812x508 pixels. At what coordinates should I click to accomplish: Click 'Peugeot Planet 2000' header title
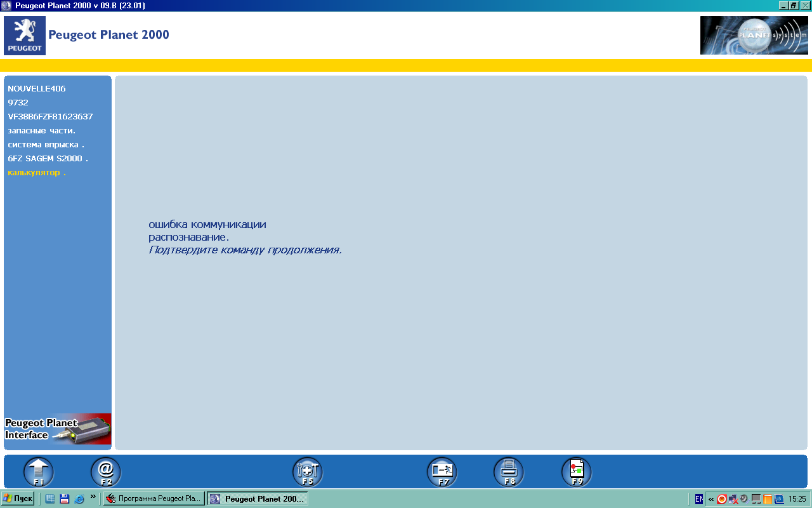pyautogui.click(x=109, y=35)
